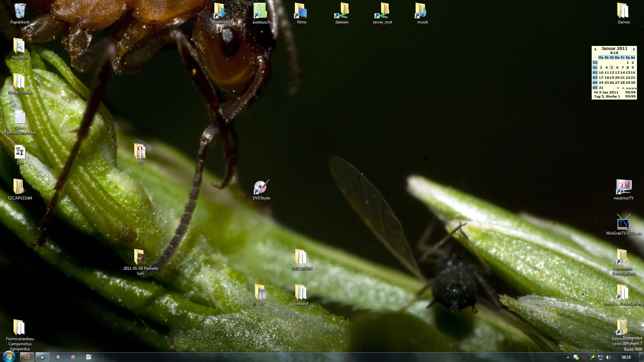Click the Firefox taskbar icon
The image size is (644, 362).
click(27, 357)
